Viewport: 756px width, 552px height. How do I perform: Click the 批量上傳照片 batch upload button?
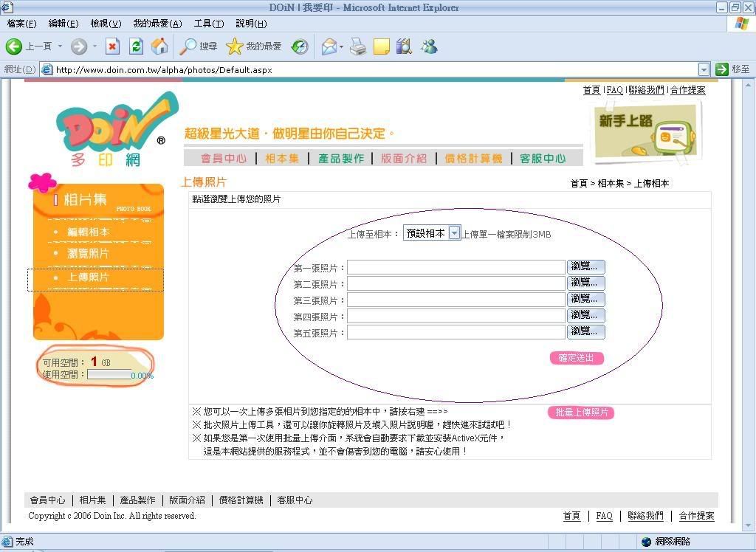[x=581, y=413]
